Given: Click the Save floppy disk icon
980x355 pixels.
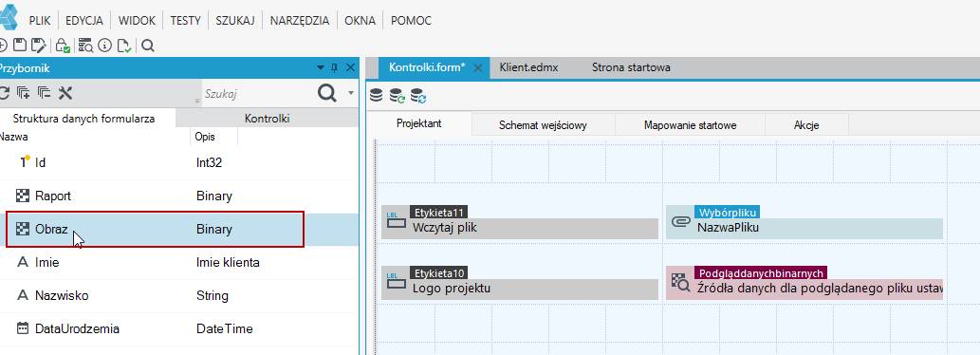Looking at the screenshot, I should [21, 45].
